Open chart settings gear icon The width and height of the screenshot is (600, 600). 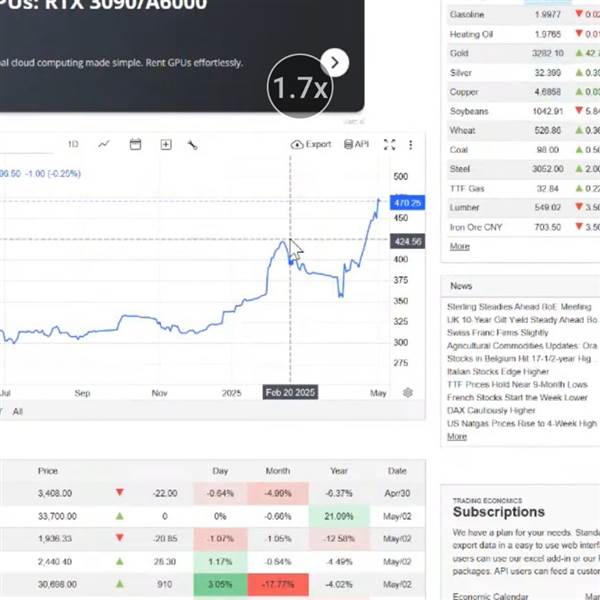408,393
